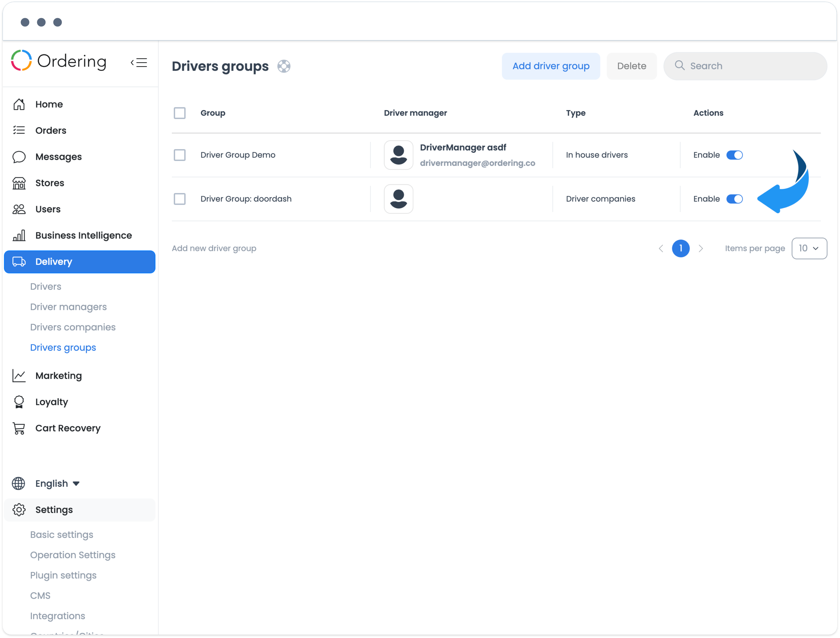Click the Add driver group button

551,66
